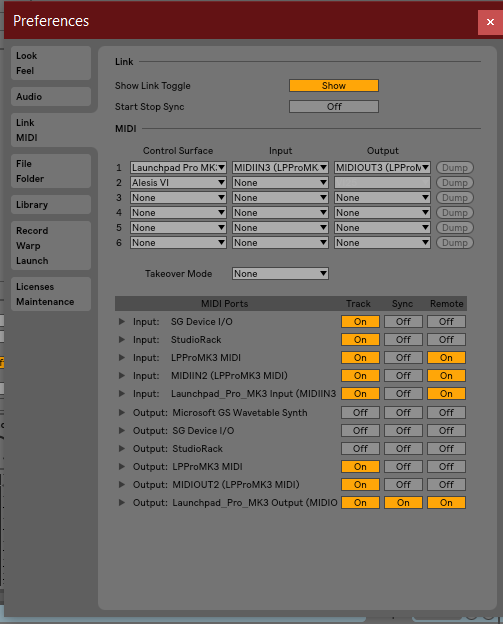Open the File Folder preferences tab

click(x=51, y=171)
